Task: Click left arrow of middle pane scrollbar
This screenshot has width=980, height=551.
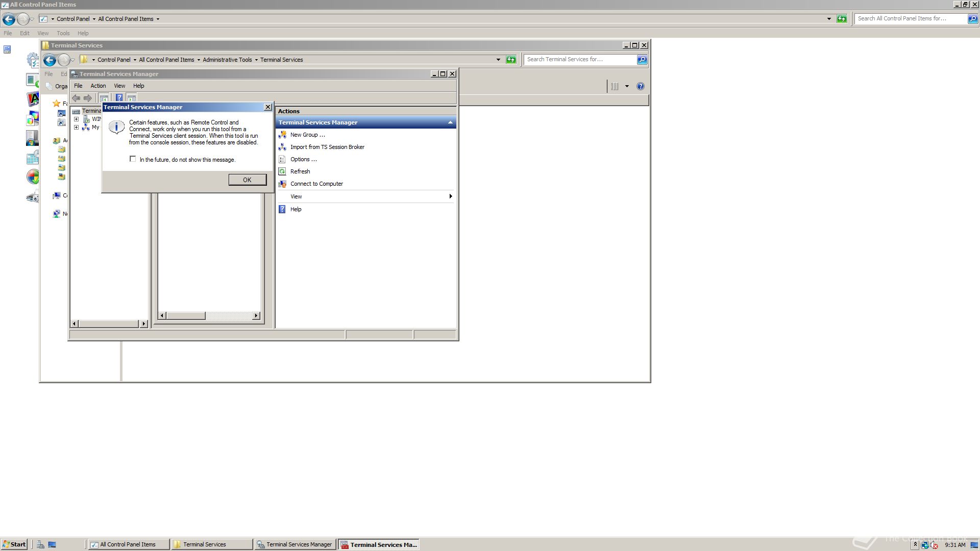Action: [162, 316]
